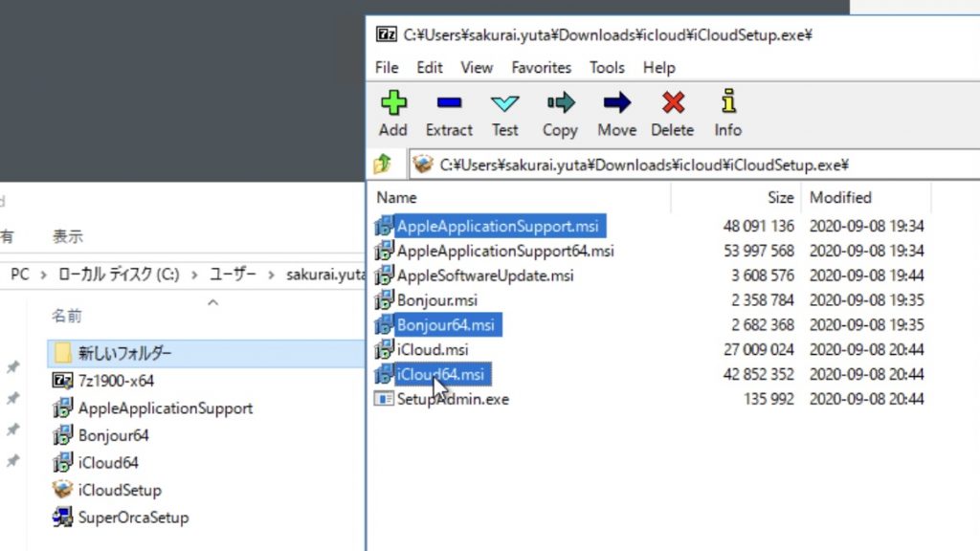Click the iCloud64 installer icon in Explorer

62,462
